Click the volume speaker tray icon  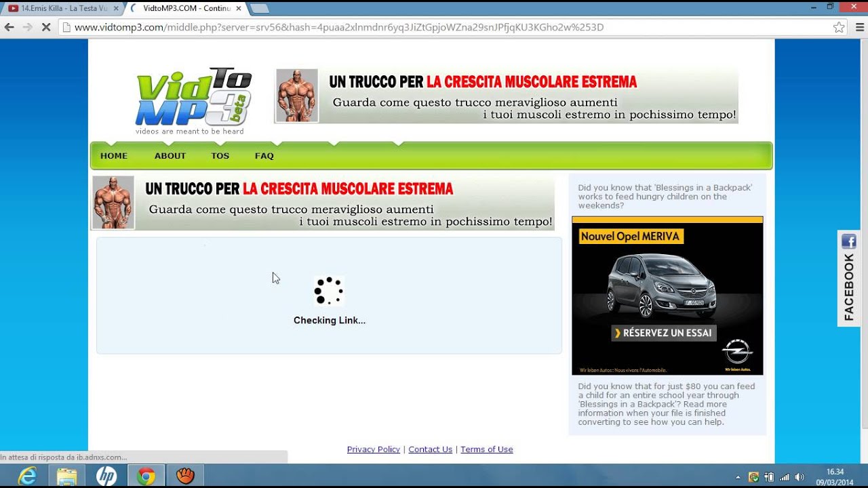click(x=800, y=477)
